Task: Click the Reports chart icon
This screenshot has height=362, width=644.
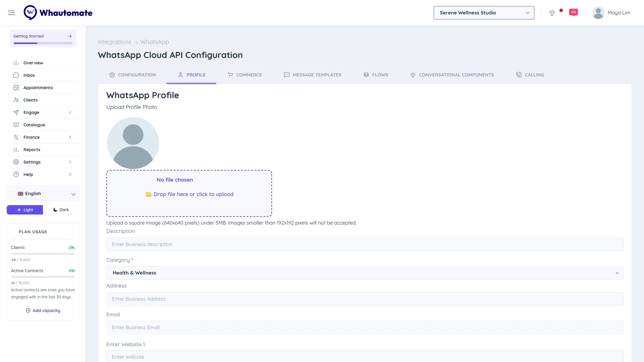Action: (x=16, y=150)
